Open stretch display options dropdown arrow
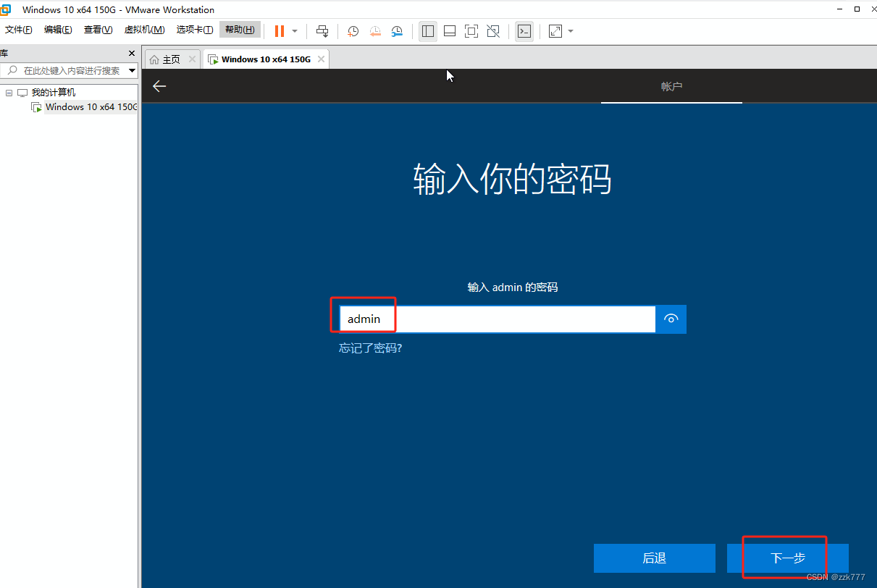The height and width of the screenshot is (588, 877). click(571, 31)
